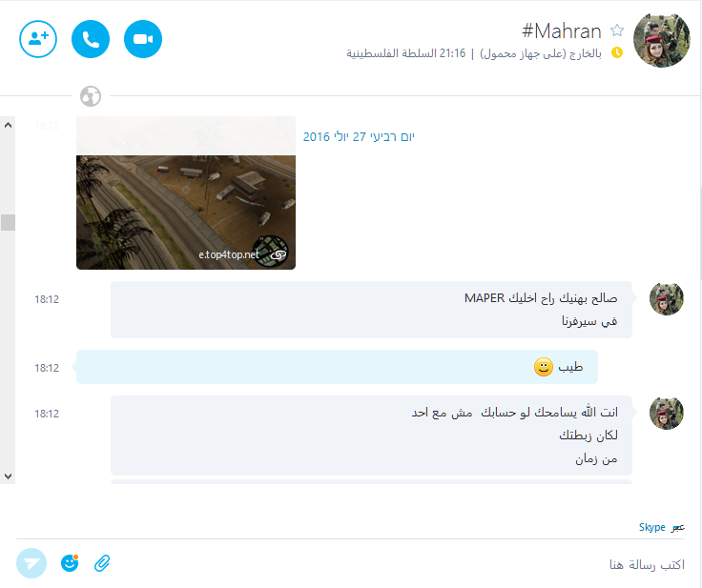Start a voice call with #Mahran
Viewport: 702px width, 588px height.
point(91,39)
